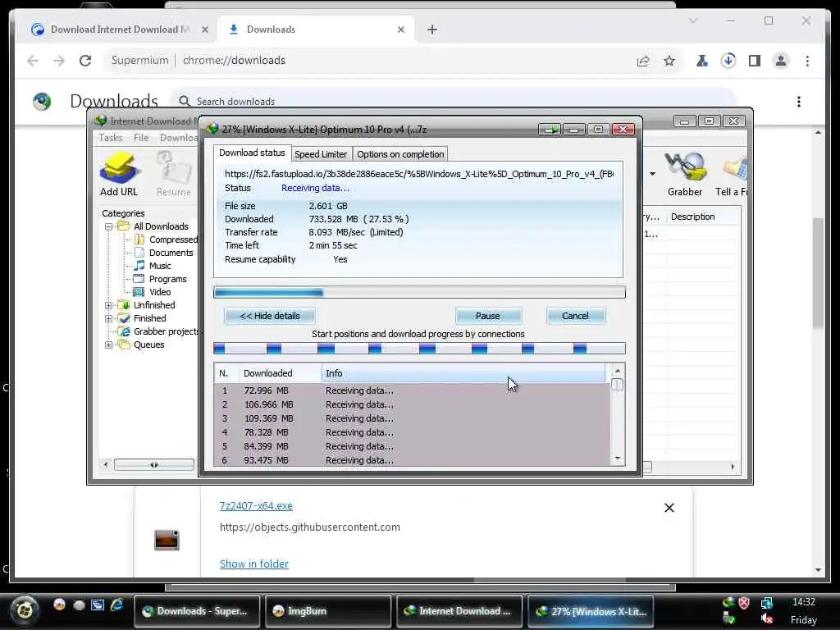Viewport: 840px width, 630px height.
Task: Click the Hide details button
Action: [x=269, y=316]
